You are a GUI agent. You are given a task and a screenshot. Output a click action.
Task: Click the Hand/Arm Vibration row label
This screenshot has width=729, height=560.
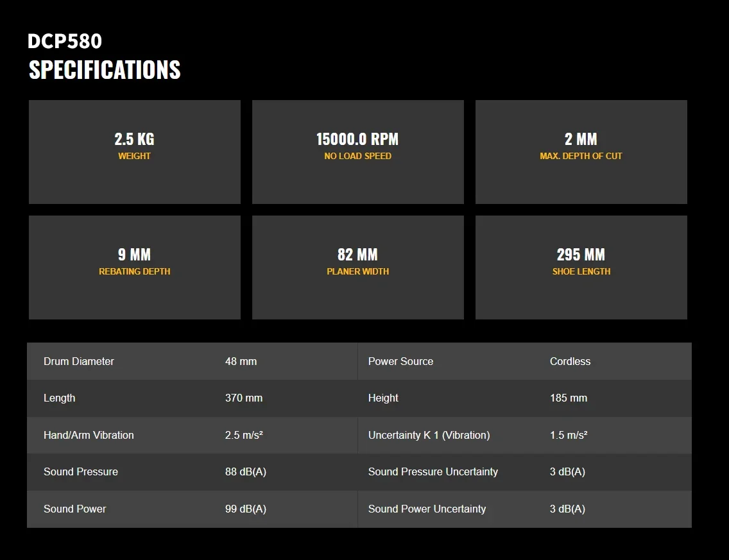click(x=89, y=435)
